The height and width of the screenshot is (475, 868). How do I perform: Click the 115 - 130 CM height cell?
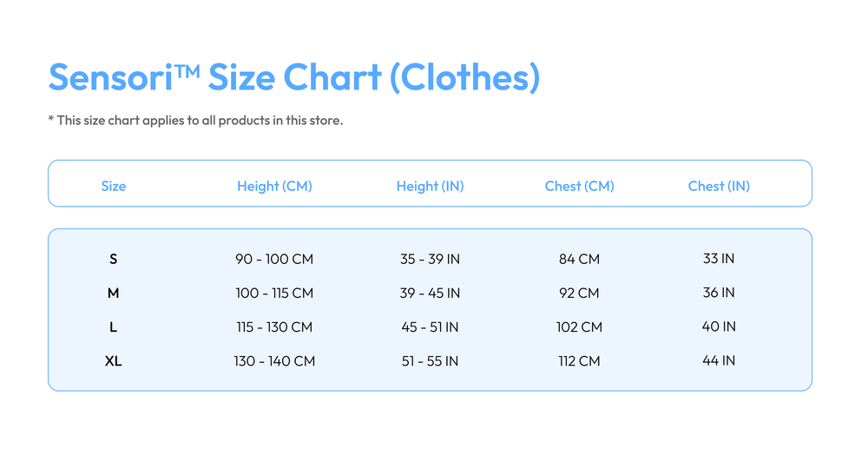[274, 327]
